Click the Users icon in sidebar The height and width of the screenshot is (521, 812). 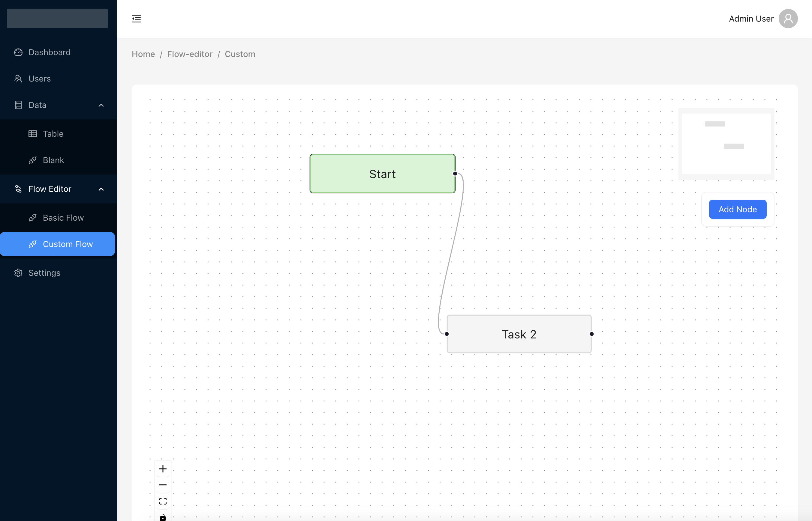coord(18,79)
